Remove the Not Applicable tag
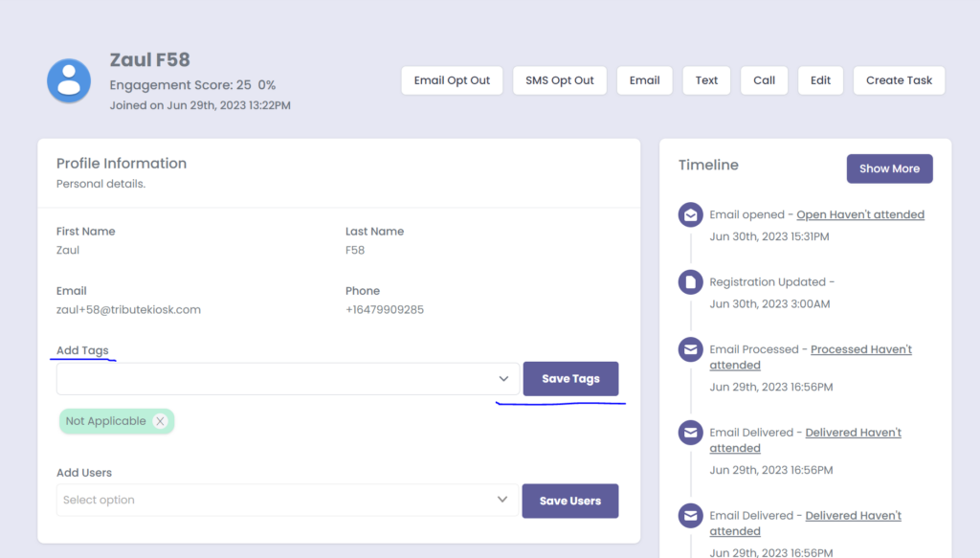Image resolution: width=980 pixels, height=558 pixels. pyautogui.click(x=160, y=421)
